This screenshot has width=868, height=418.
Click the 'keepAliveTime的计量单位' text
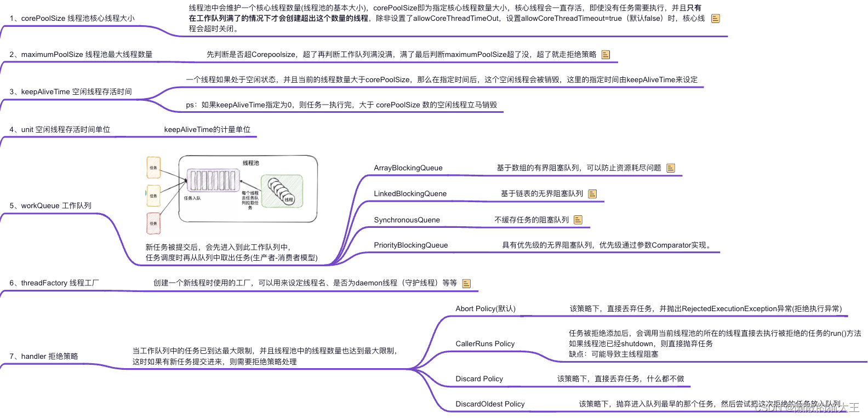(207, 130)
